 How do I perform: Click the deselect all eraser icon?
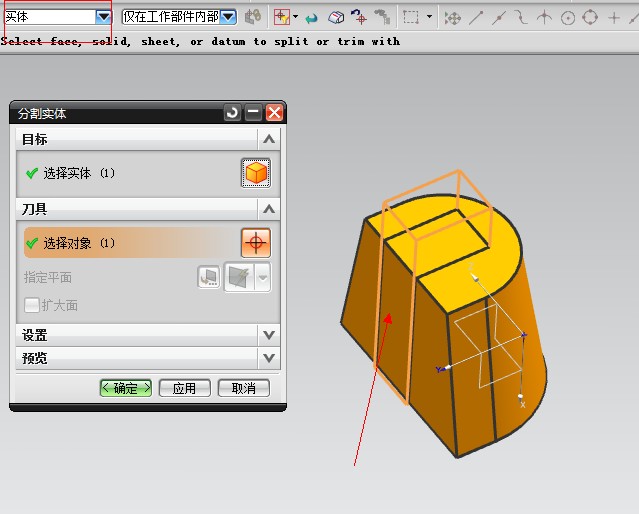[336, 18]
